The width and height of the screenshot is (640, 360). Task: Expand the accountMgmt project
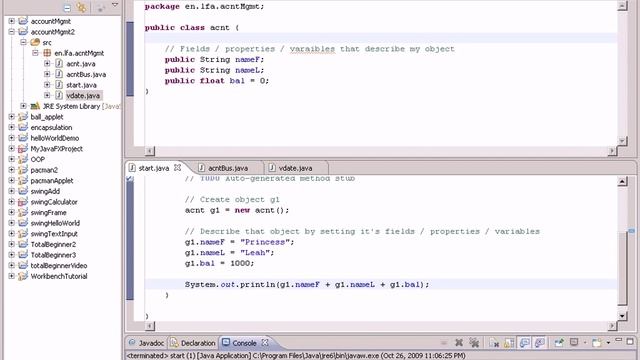coord(11,21)
